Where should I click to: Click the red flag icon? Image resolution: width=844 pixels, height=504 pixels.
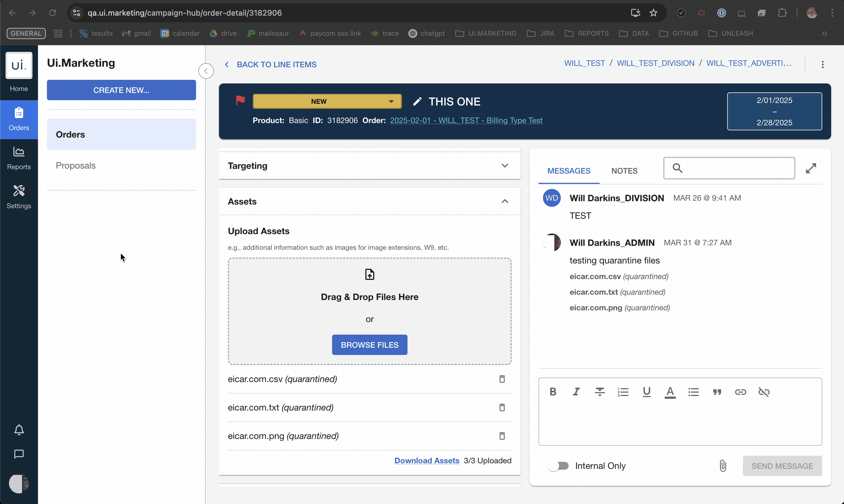[240, 100]
